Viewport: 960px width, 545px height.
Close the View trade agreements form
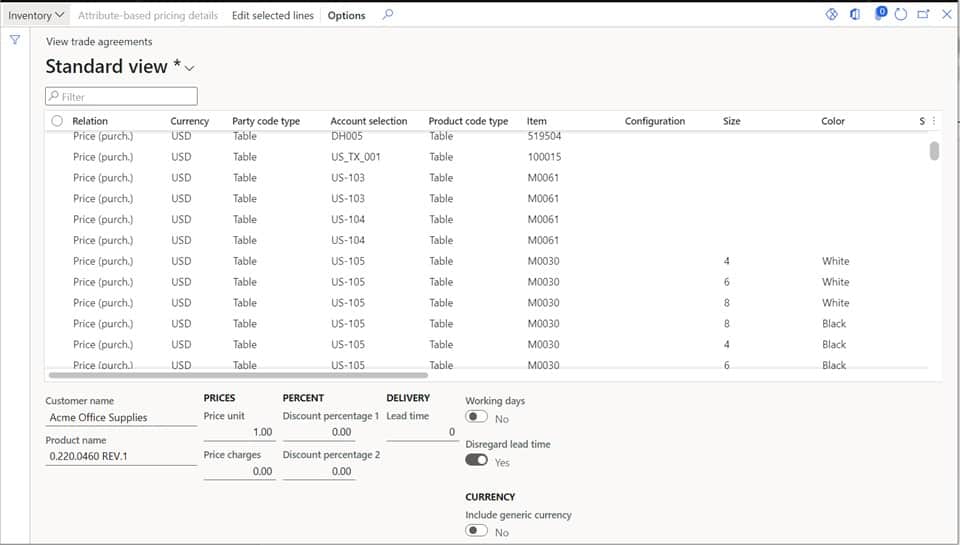[947, 14]
